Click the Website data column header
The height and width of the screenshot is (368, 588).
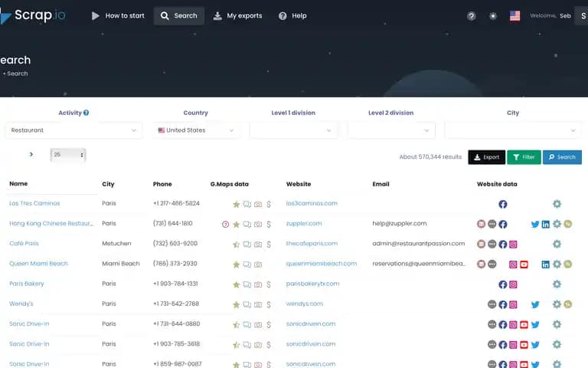497,184
